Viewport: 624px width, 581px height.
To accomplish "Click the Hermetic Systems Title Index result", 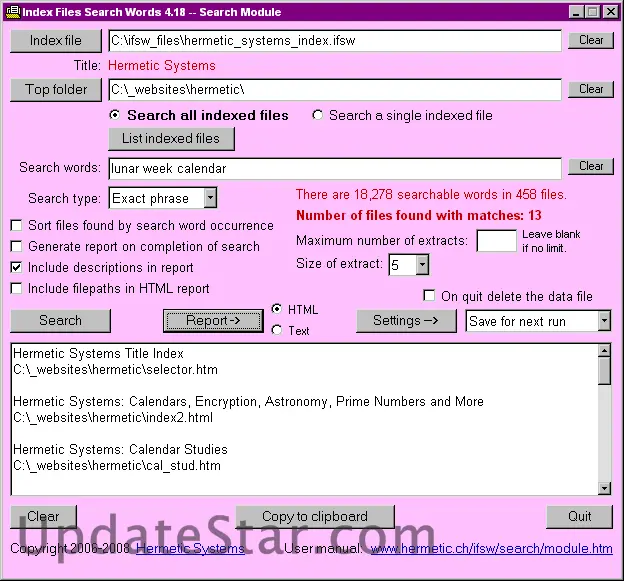I will coord(98,353).
